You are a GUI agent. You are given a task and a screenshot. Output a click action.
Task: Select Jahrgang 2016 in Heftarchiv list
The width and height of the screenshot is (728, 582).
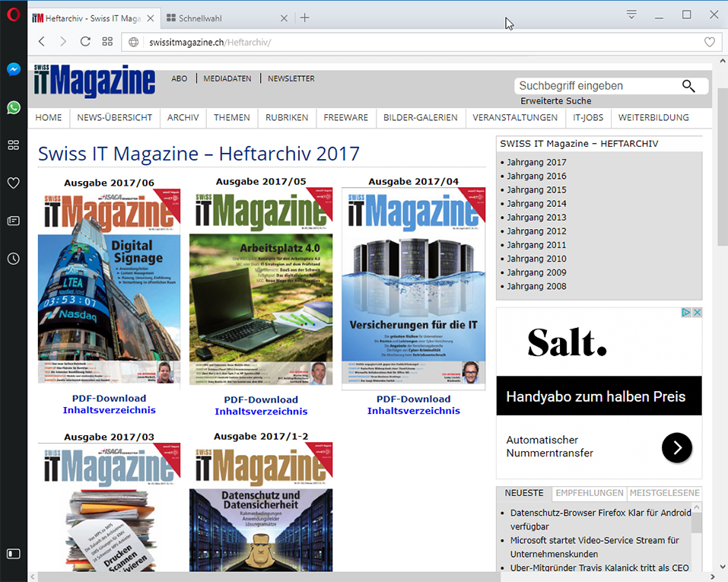(536, 176)
